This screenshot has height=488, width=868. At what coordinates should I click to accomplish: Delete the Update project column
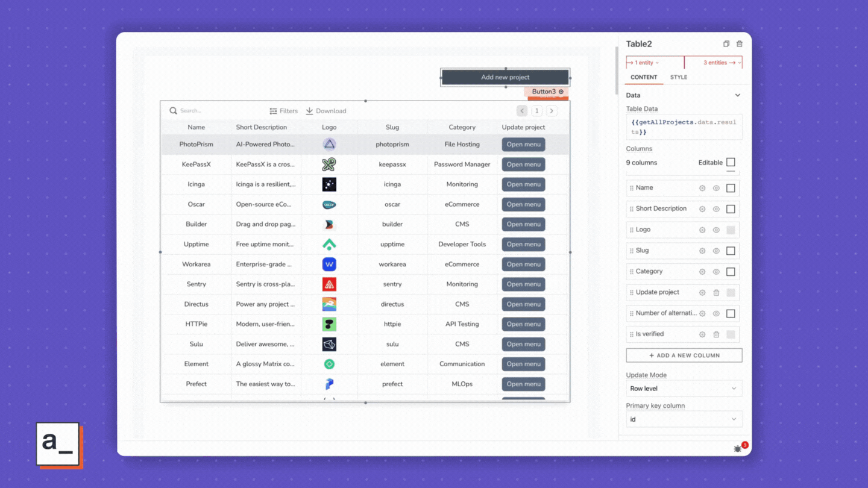tap(716, 293)
